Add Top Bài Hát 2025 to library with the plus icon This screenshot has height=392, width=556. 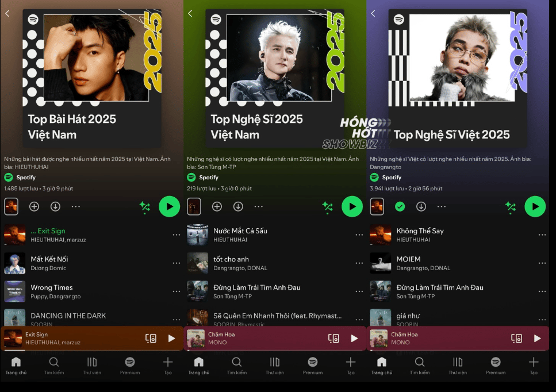[34, 206]
